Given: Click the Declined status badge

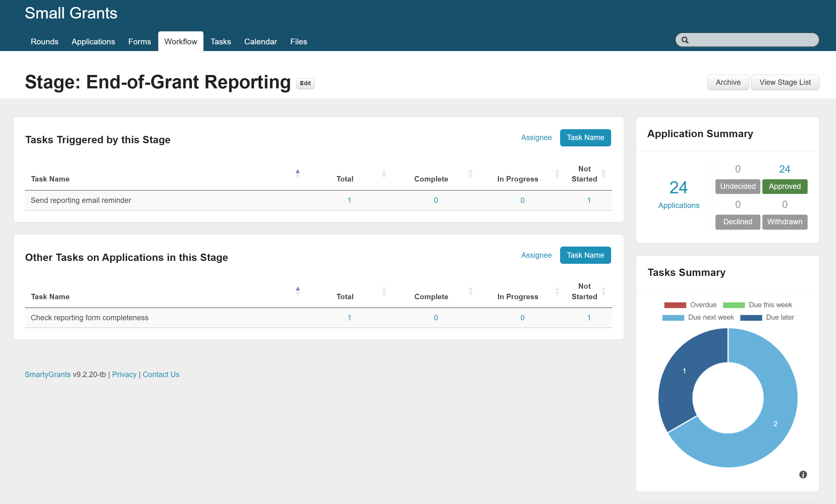Looking at the screenshot, I should click(x=738, y=222).
